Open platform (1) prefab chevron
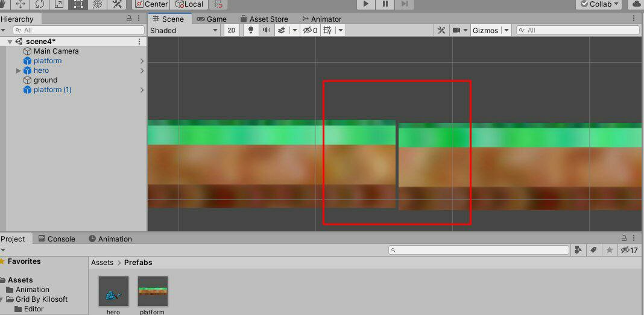The height and width of the screenshot is (315, 644). click(x=142, y=90)
